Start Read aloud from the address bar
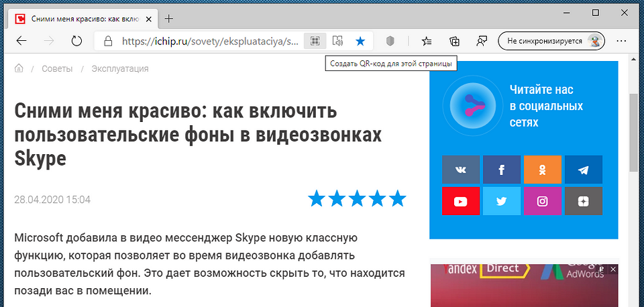Screen dimensions: 644x307 337,41
